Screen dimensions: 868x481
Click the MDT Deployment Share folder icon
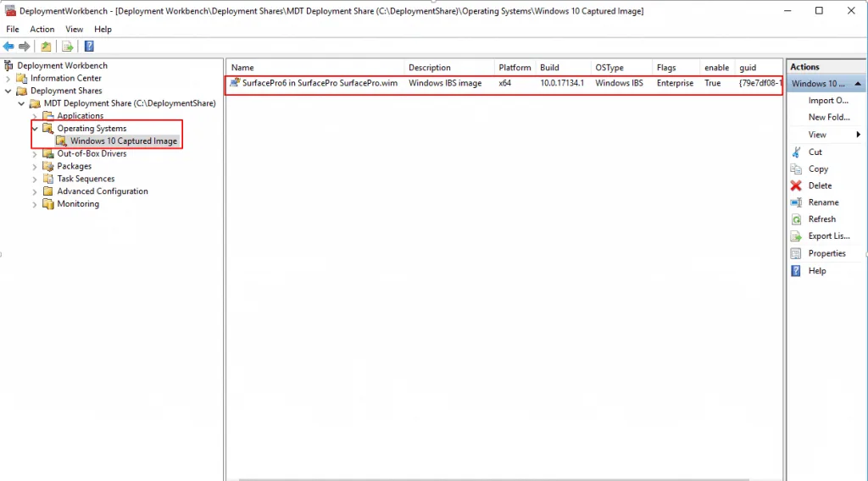pos(35,103)
